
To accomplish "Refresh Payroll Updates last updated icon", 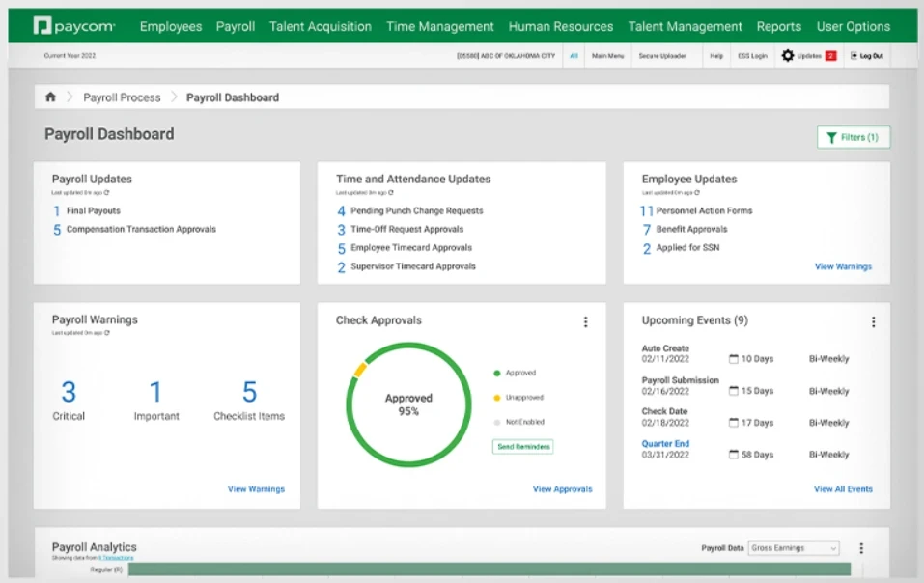I will pyautogui.click(x=106, y=193).
